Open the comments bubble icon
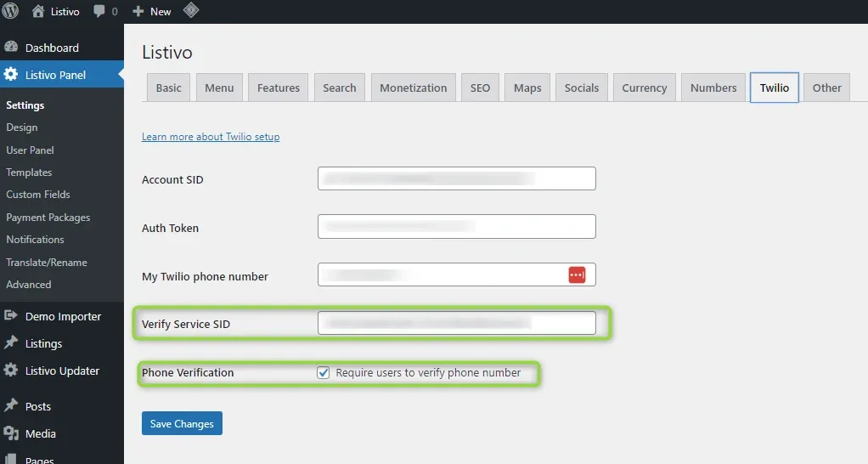The width and height of the screenshot is (868, 464). click(x=99, y=12)
